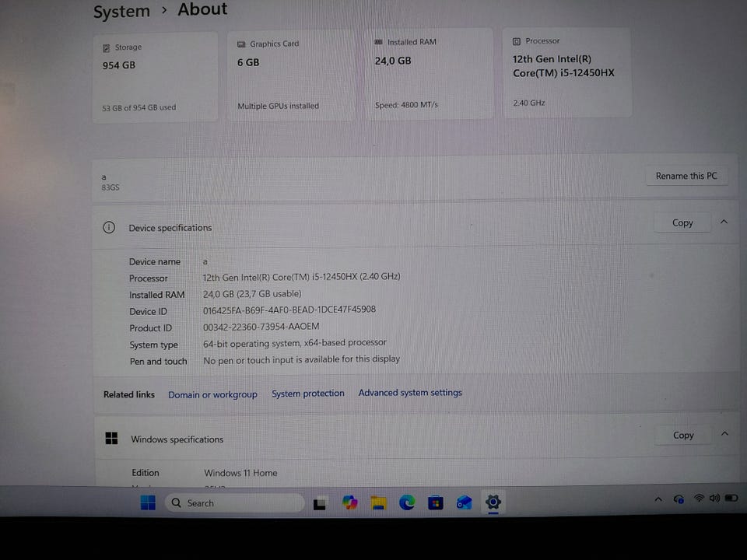Click the 'Windows 11 Home' edition value
This screenshot has height=560, width=747.
(240, 473)
